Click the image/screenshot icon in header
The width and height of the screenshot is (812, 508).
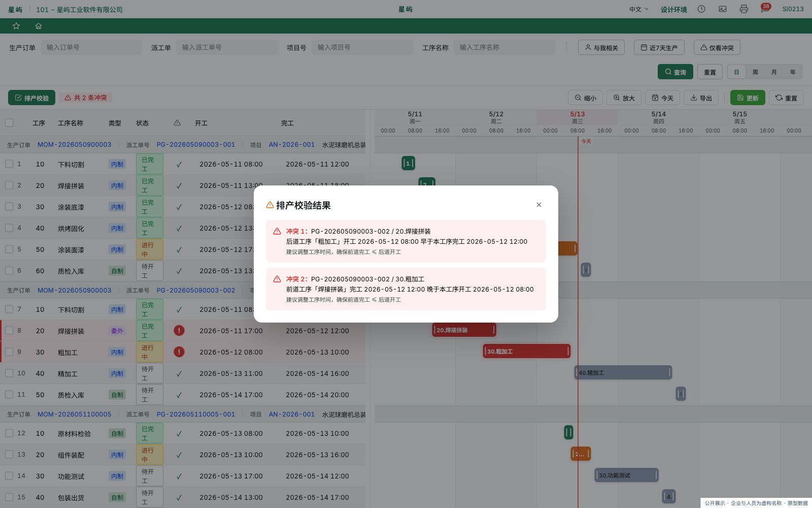723,9
